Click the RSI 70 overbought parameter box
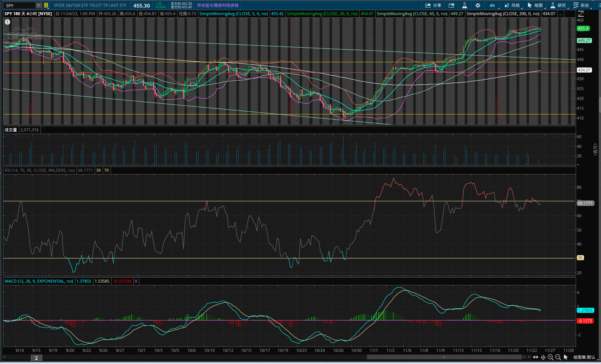The height and width of the screenshot is (364, 601). [x=106, y=170]
